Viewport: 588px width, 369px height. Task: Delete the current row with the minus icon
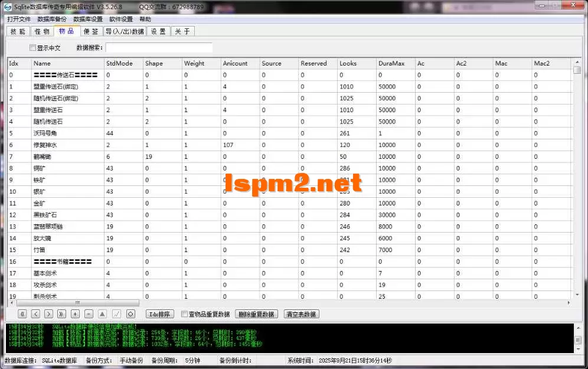coord(87,314)
